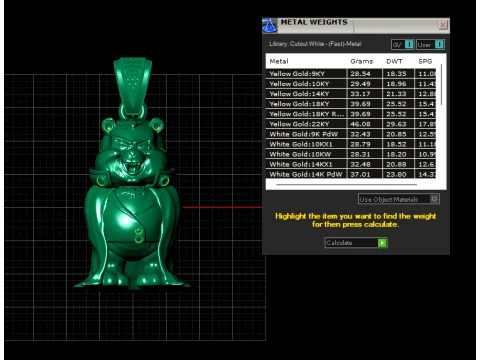Sort by the Grams column header
Image resolution: width=480 pixels, height=360 pixels.
click(x=361, y=61)
